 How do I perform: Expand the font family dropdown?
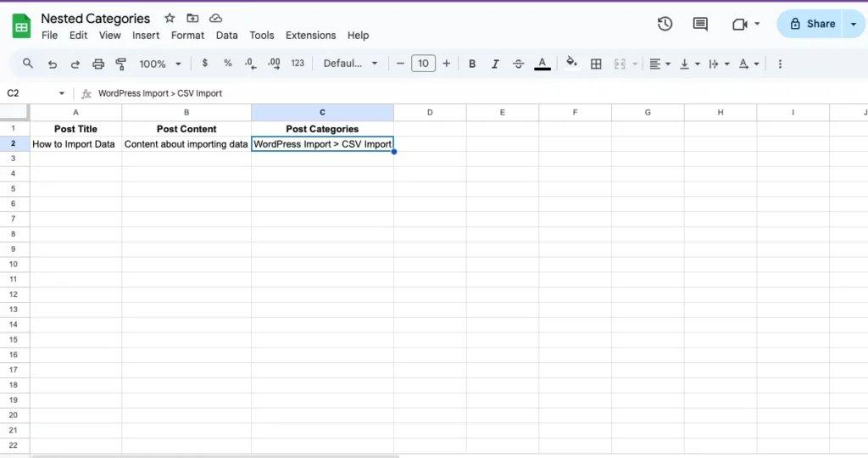coord(352,64)
